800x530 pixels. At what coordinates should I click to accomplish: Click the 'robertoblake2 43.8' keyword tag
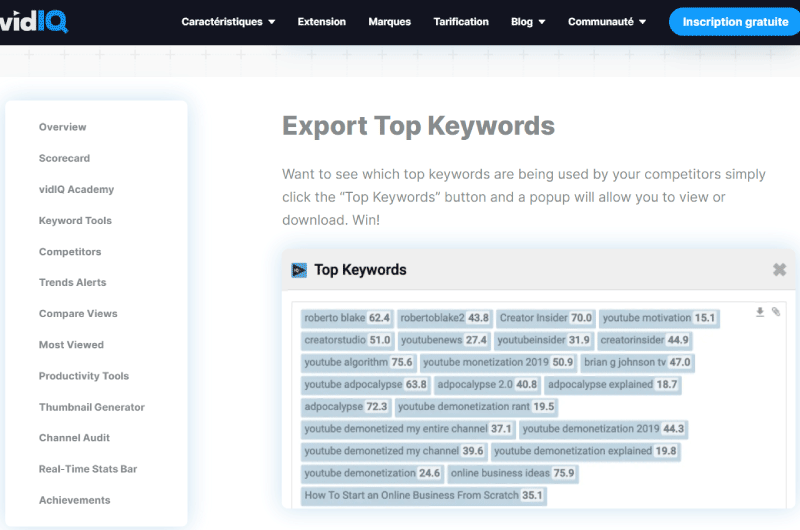click(x=444, y=318)
